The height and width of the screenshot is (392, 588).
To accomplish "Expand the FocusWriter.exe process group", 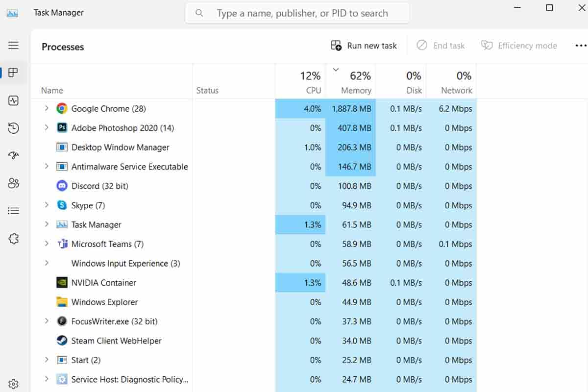I will click(47, 321).
